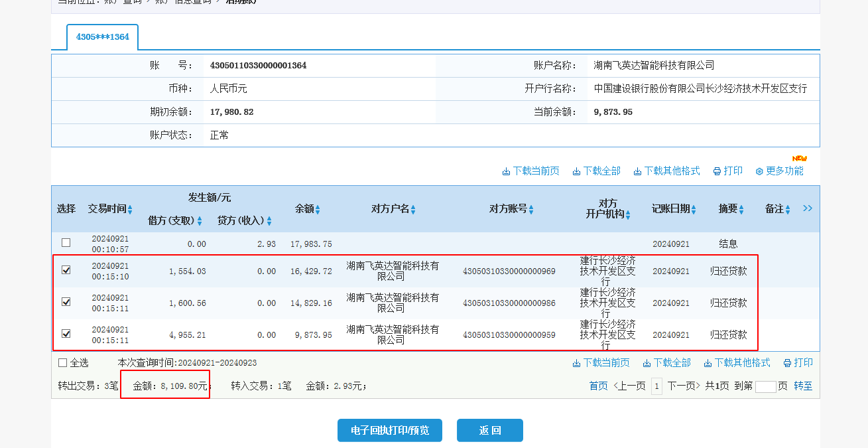868x448 pixels.
Task: Click the 返回 back button
Action: (x=490, y=430)
